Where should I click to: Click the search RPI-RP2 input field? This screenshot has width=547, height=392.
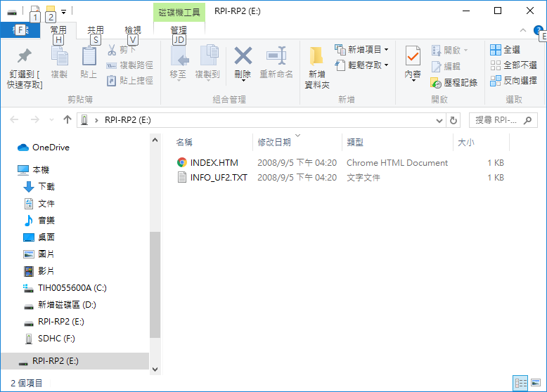[503, 120]
